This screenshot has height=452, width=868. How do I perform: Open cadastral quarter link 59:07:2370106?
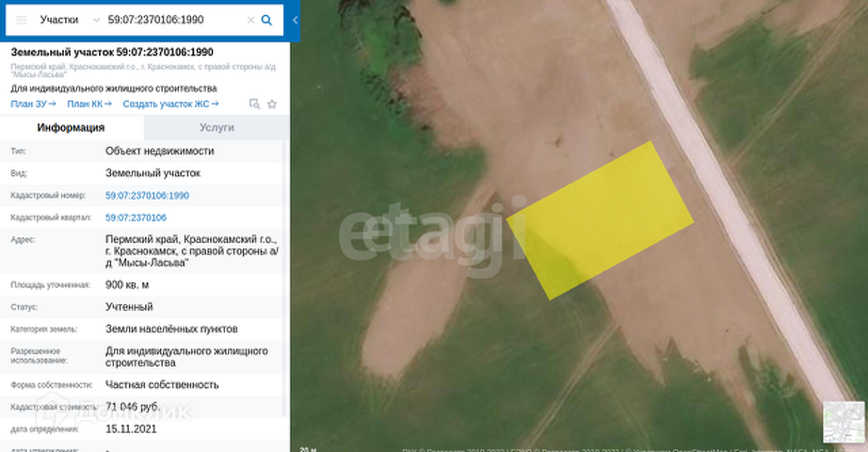coord(136,218)
